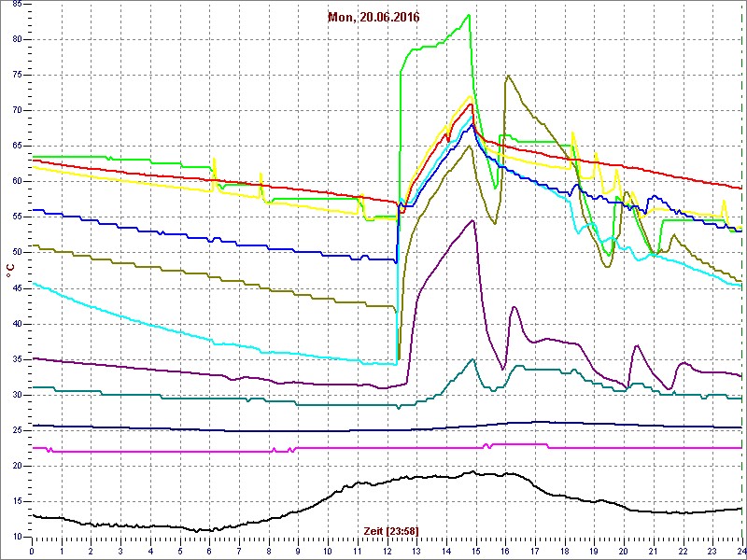Image resolution: width=747 pixels, height=560 pixels.
Task: Click hour 16 on the time axis
Action: point(505,551)
